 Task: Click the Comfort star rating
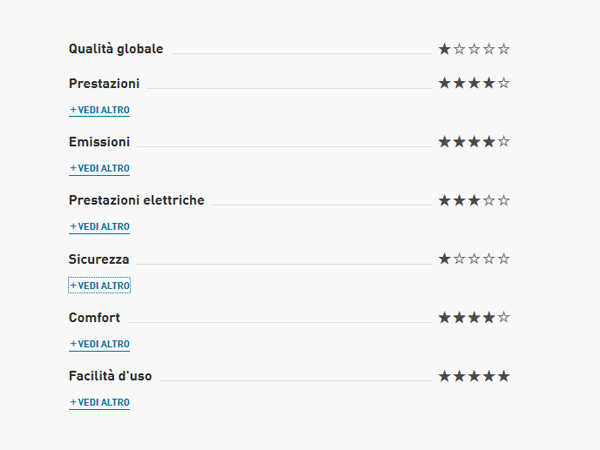(x=474, y=318)
